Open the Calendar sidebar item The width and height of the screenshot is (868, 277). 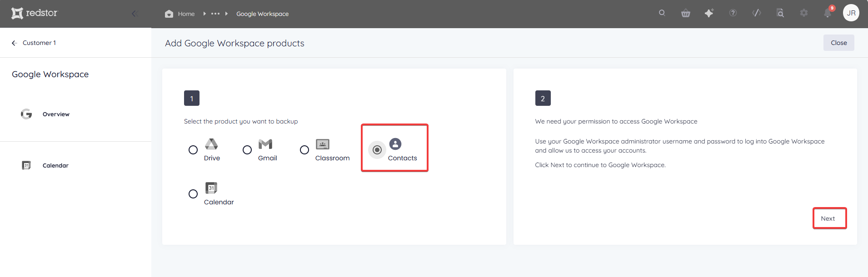pos(55,166)
